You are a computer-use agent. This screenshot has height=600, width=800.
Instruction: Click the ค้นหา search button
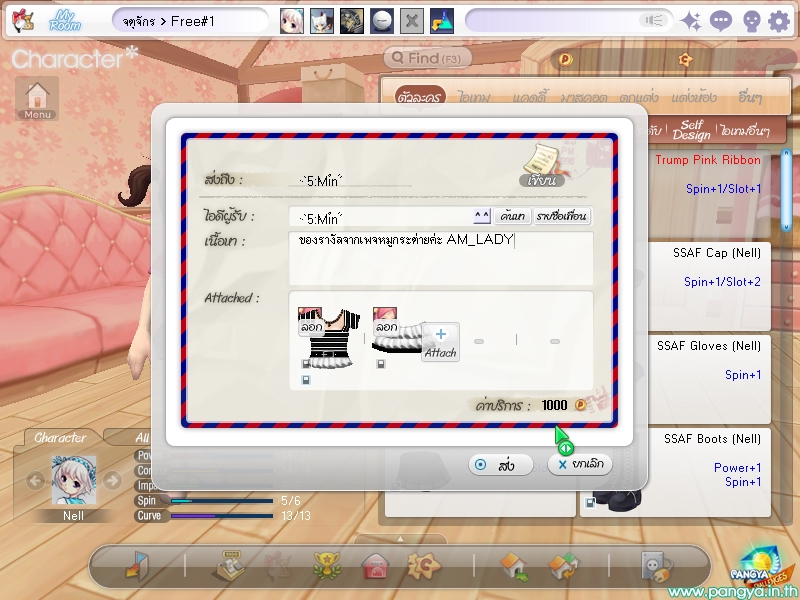pos(513,216)
